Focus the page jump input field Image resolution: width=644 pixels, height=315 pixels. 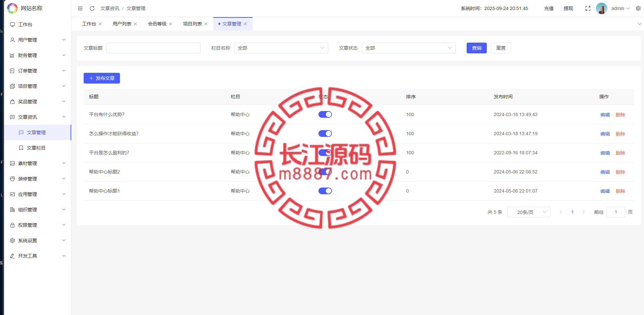click(616, 212)
